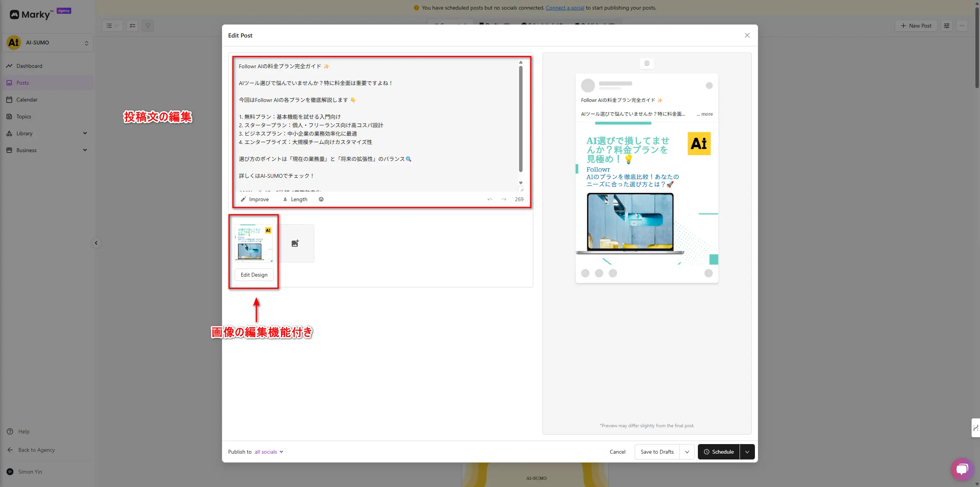This screenshot has width=980, height=487.
Task: Click the Connect a social link
Action: [565, 8]
